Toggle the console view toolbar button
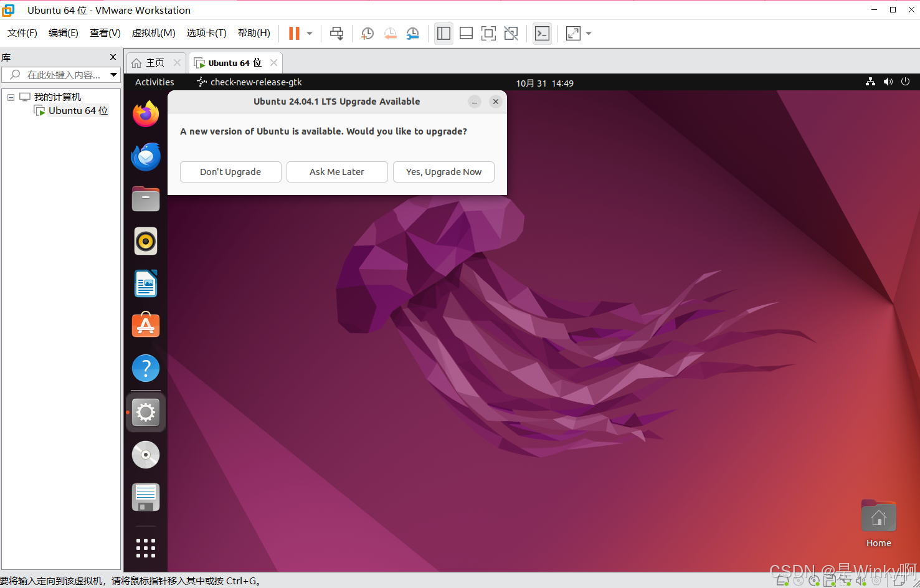 click(x=543, y=34)
